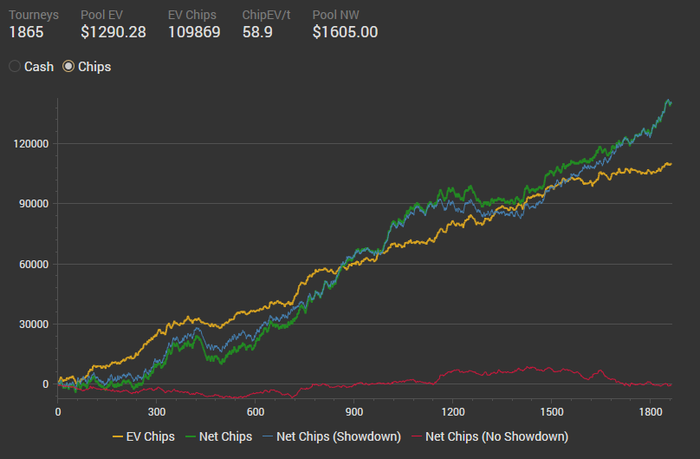Click the ChipEV/t value 58.9

coord(259,32)
